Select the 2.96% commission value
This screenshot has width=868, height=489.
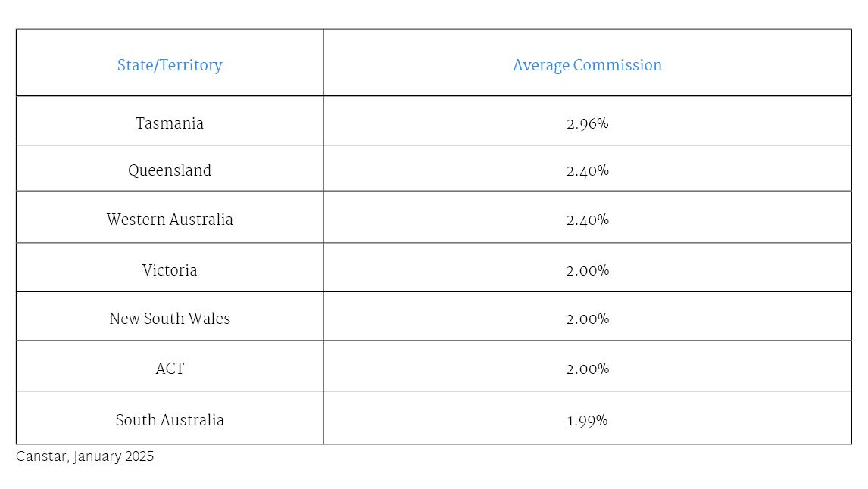587,123
